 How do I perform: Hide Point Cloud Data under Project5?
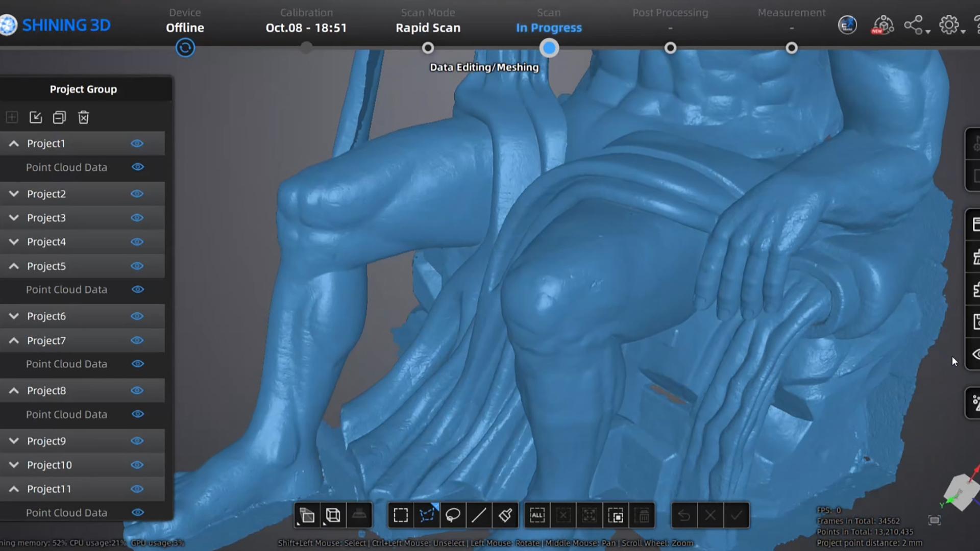[138, 289]
